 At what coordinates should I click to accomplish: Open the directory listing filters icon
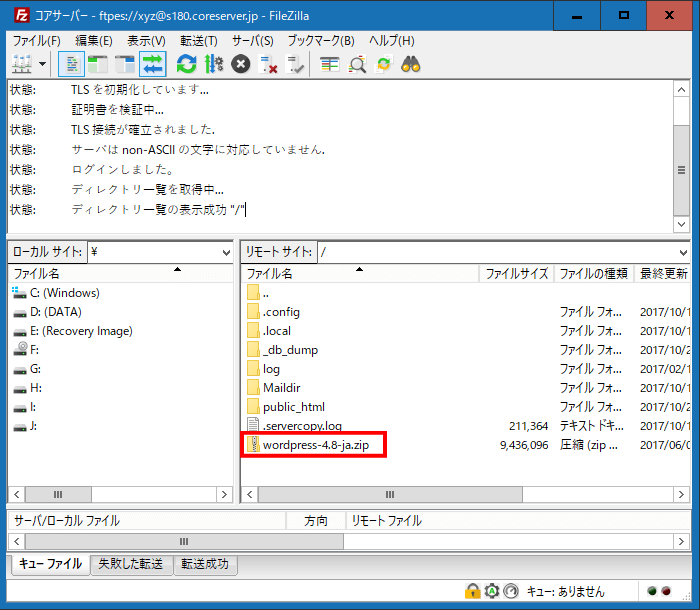tap(330, 64)
